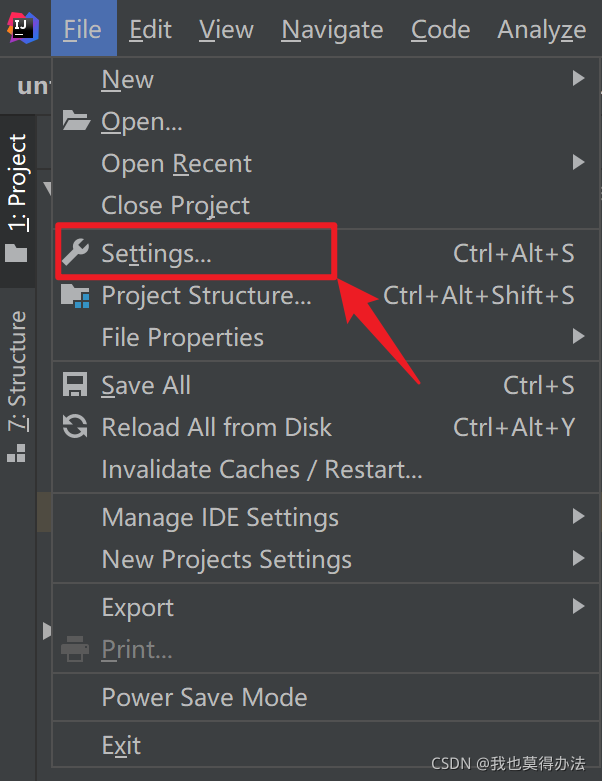This screenshot has width=602, height=781.
Task: Click the Project Structure icon
Action: [x=76, y=295]
